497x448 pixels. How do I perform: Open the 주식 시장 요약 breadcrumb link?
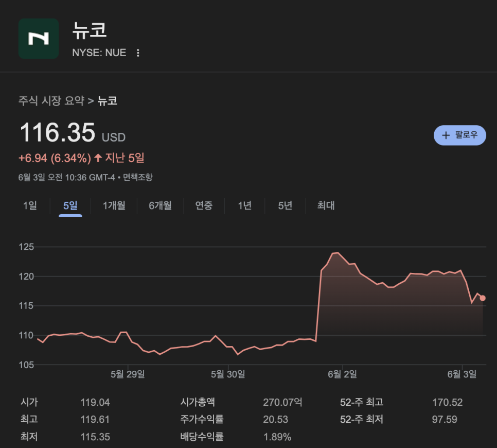(51, 101)
